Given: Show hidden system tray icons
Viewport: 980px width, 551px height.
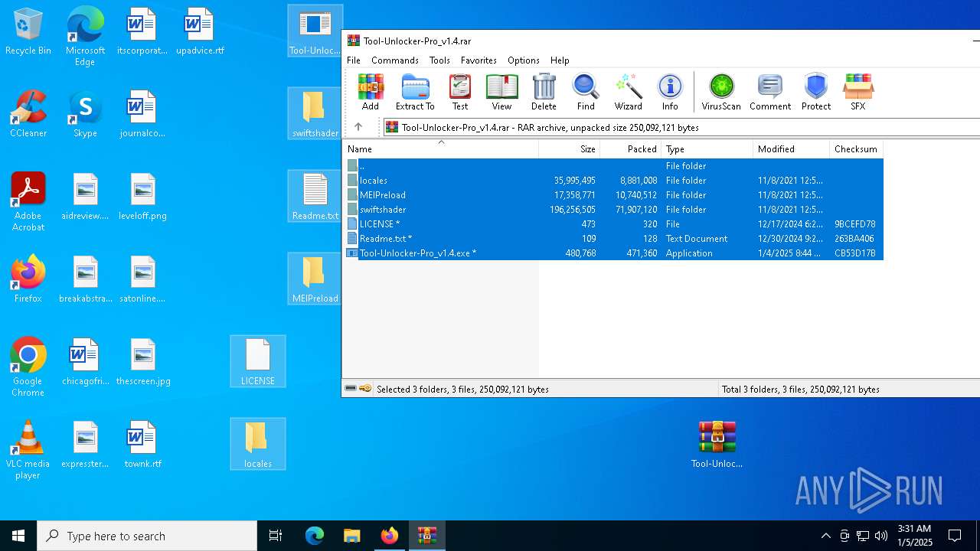Looking at the screenshot, I should [825, 536].
